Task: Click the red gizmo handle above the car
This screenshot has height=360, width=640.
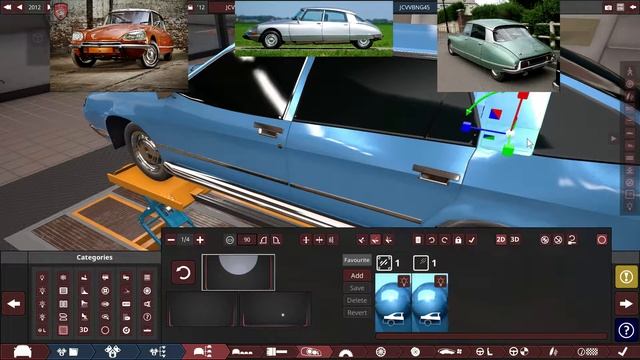Action: click(x=523, y=96)
